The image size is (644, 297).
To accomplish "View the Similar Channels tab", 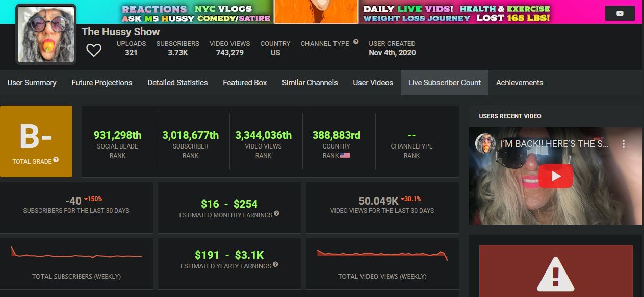I will point(310,83).
